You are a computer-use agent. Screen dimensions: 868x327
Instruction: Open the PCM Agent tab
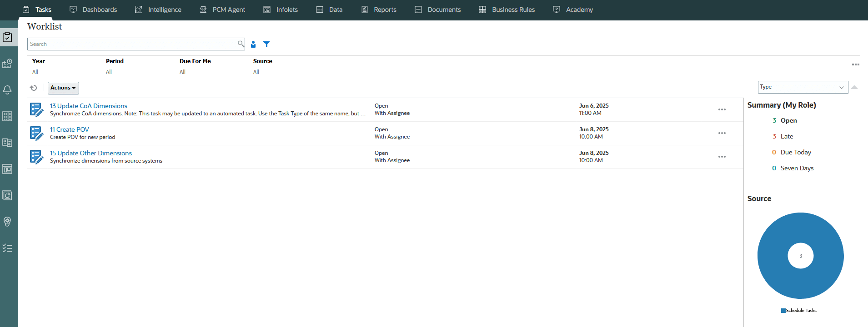(x=222, y=10)
